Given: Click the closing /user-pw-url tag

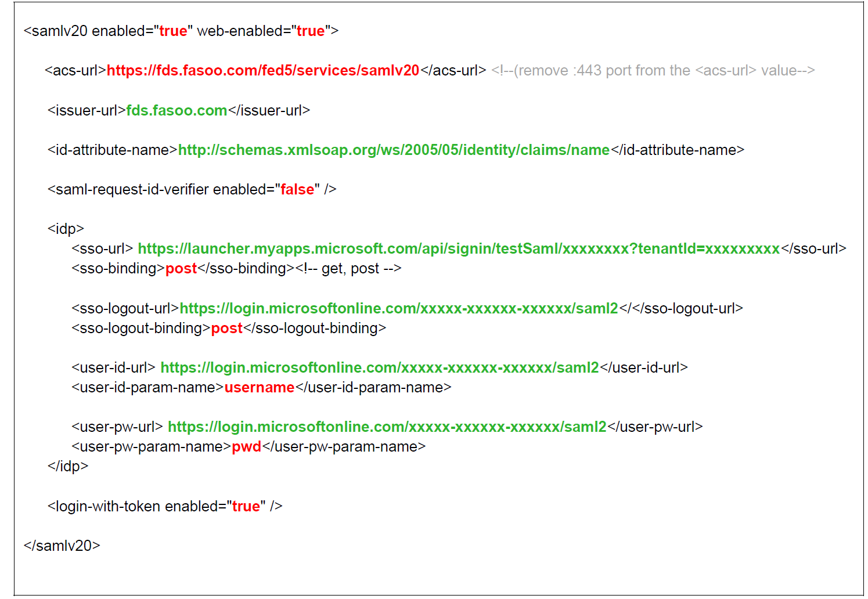Looking at the screenshot, I should [655, 427].
